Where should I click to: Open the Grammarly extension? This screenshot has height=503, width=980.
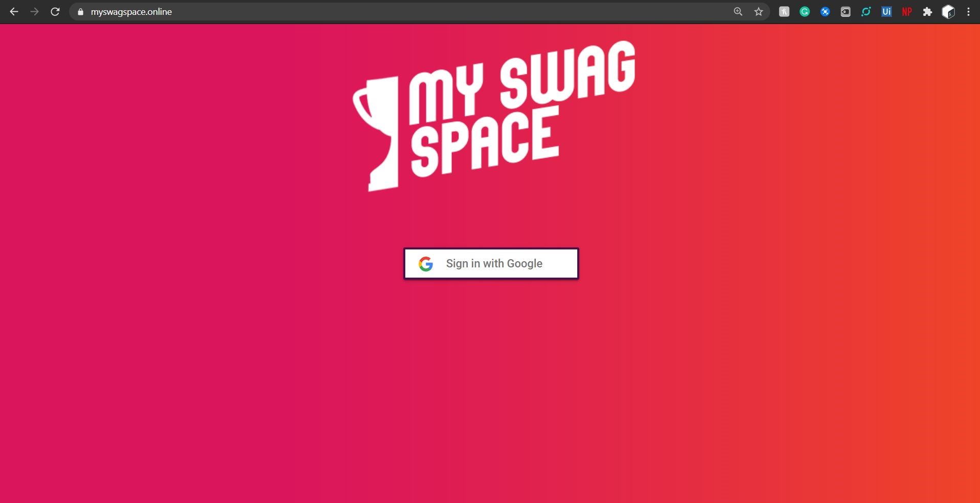pyautogui.click(x=804, y=11)
